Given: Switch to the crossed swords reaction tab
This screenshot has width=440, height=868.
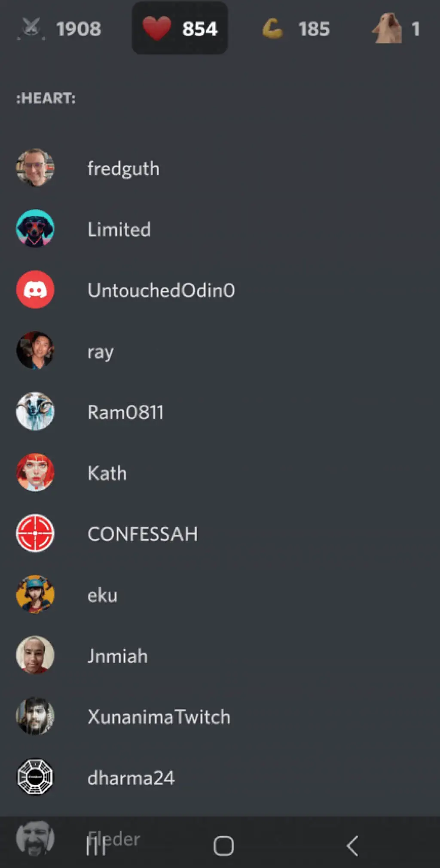Looking at the screenshot, I should (59, 29).
